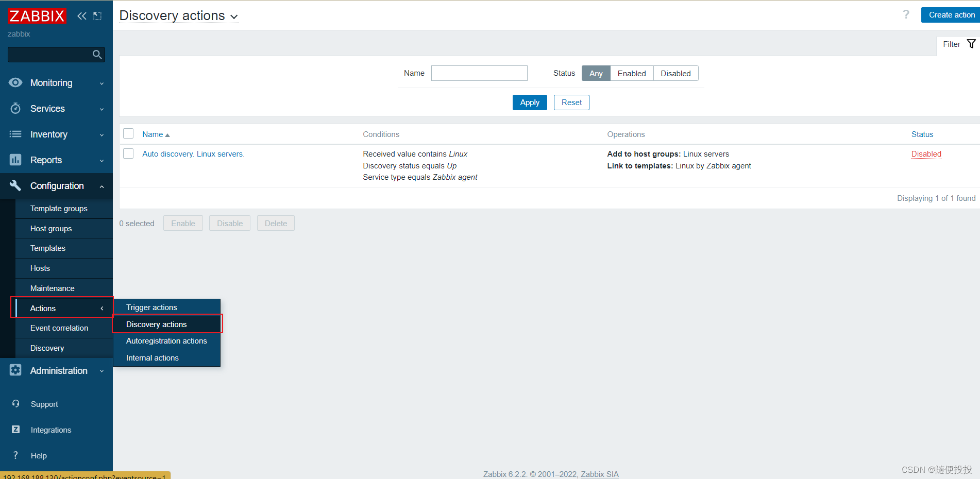Click the Support headset icon
Image resolution: width=980 pixels, height=479 pixels.
coord(15,404)
